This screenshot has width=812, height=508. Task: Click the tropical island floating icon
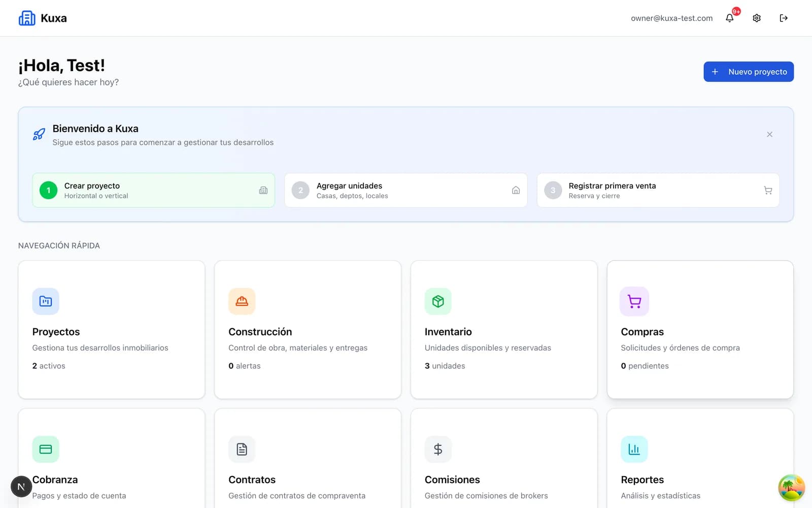tap(792, 488)
